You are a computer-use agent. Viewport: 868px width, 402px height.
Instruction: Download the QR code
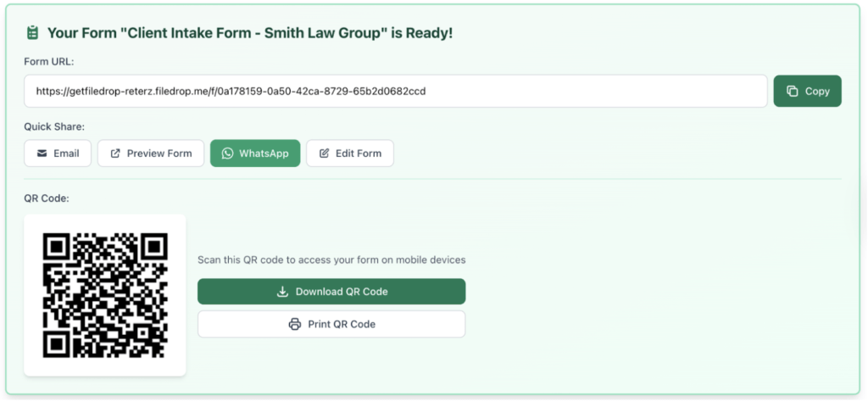pyautogui.click(x=331, y=292)
